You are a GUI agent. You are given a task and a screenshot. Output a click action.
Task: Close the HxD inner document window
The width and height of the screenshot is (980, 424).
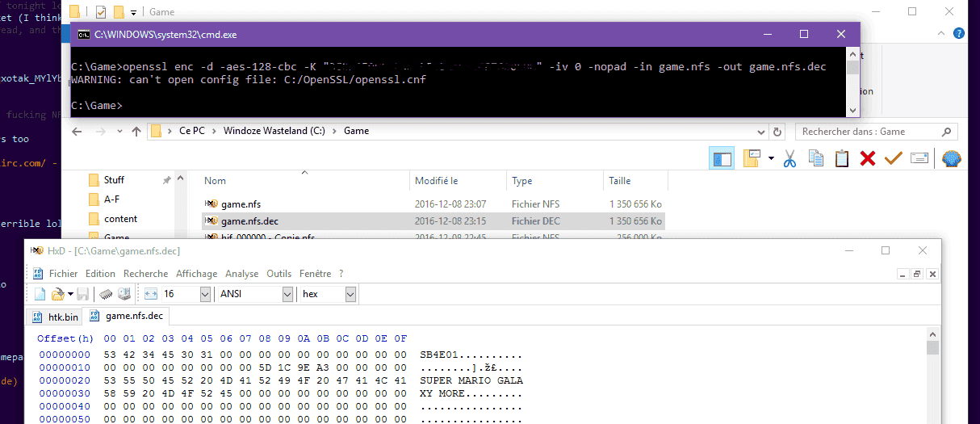click(x=932, y=274)
